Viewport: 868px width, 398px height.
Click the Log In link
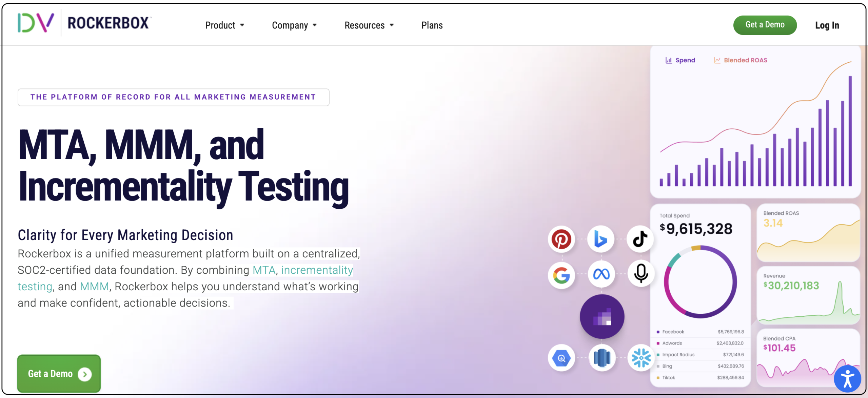[x=827, y=25]
